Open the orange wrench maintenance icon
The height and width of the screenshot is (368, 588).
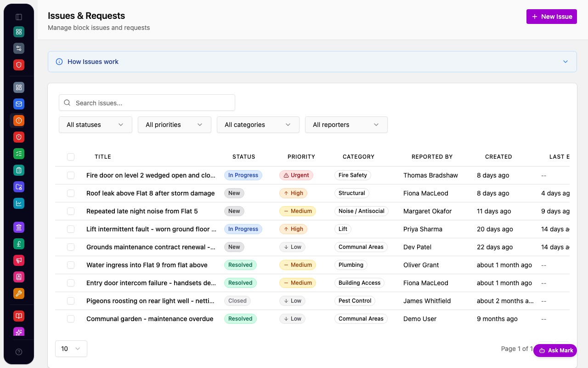coord(19,293)
